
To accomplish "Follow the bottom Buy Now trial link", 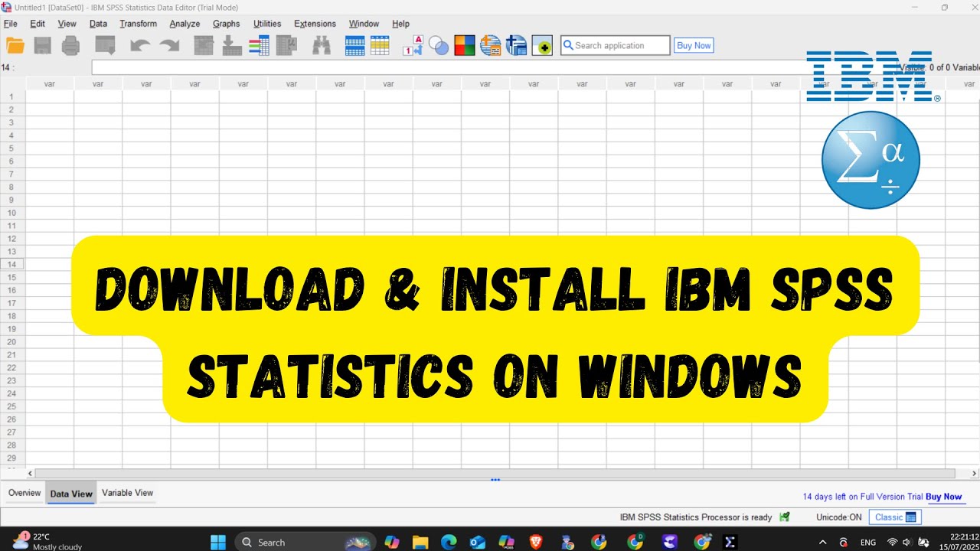I will (943, 497).
